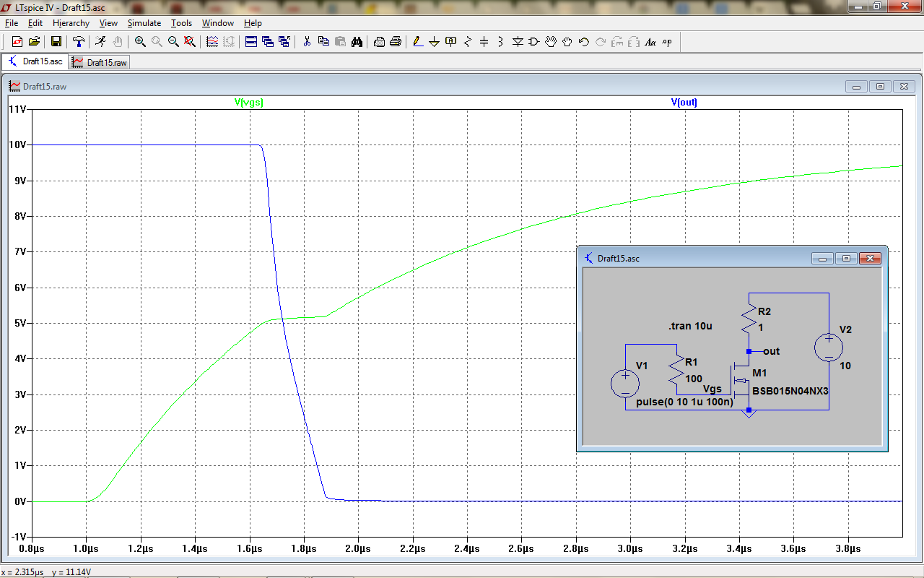Switch to the Draft15.raw tab
Viewport: 924px width, 578px height.
(100, 63)
